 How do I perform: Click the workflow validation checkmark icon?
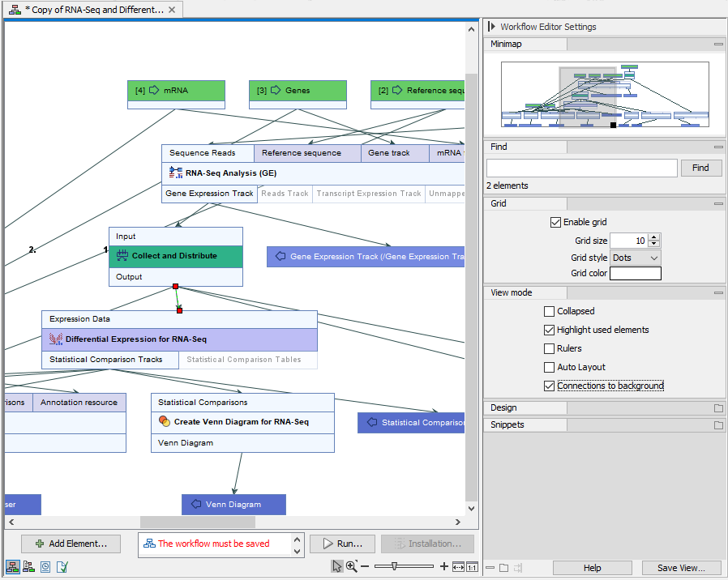click(x=61, y=566)
